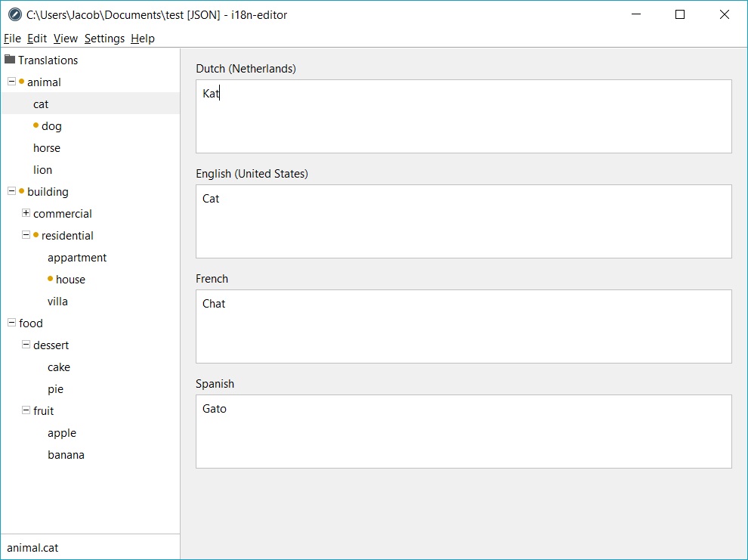Collapse the fruit branch
Image resolution: width=748 pixels, height=560 pixels.
(x=26, y=410)
